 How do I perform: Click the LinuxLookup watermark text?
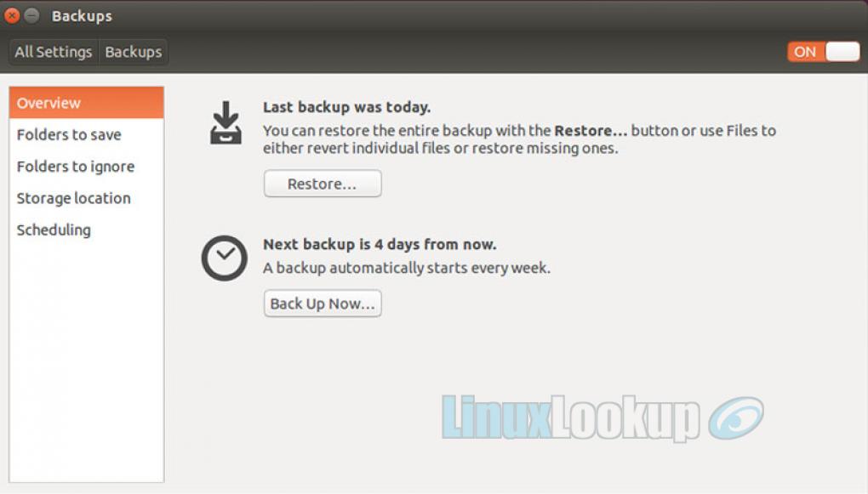570,417
